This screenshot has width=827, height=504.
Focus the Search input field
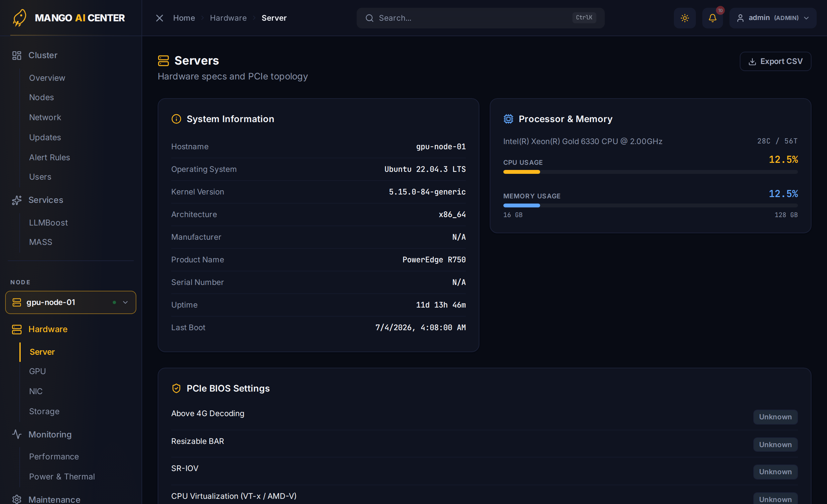[x=480, y=18]
